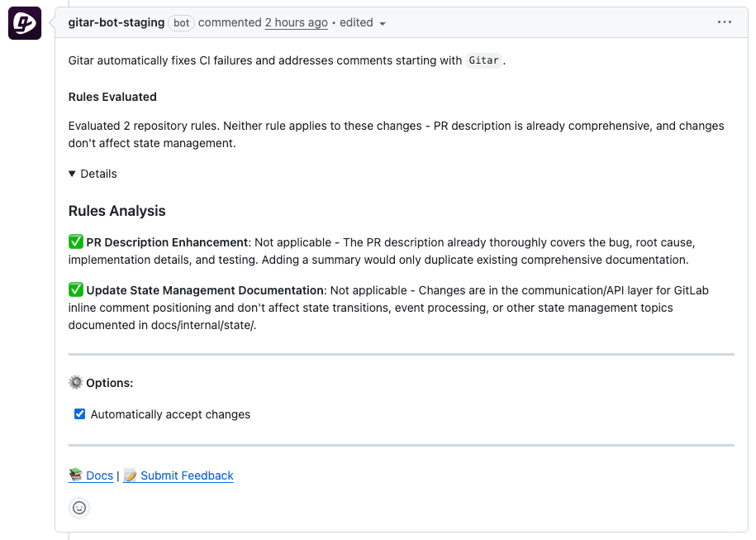Image resolution: width=756 pixels, height=540 pixels.
Task: Click the '2 hours ago' timestamp link
Action: tap(296, 22)
